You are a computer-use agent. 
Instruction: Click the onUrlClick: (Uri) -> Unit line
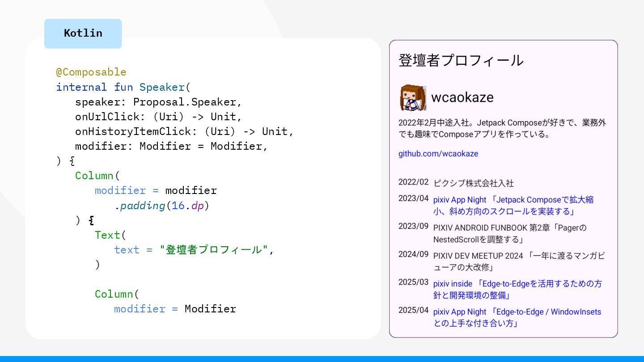click(x=159, y=117)
